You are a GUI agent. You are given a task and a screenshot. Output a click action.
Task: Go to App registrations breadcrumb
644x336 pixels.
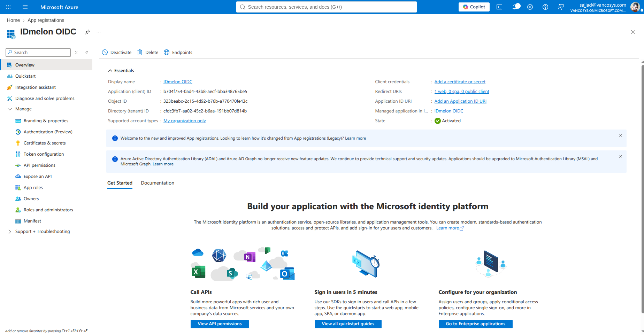click(46, 20)
